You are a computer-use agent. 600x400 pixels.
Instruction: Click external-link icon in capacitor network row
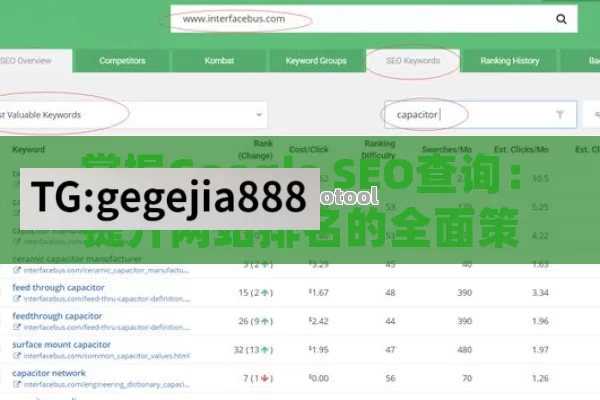coord(16,384)
